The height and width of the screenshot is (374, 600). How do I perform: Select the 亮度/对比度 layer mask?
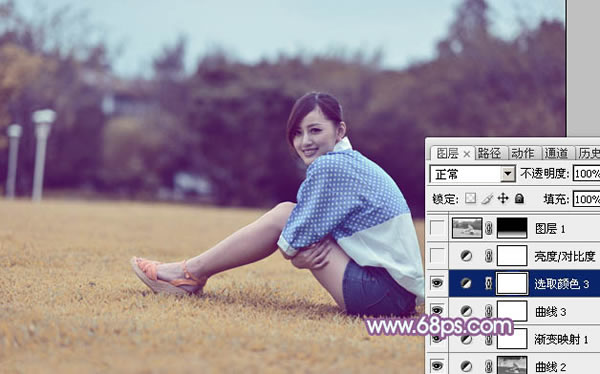coord(512,256)
